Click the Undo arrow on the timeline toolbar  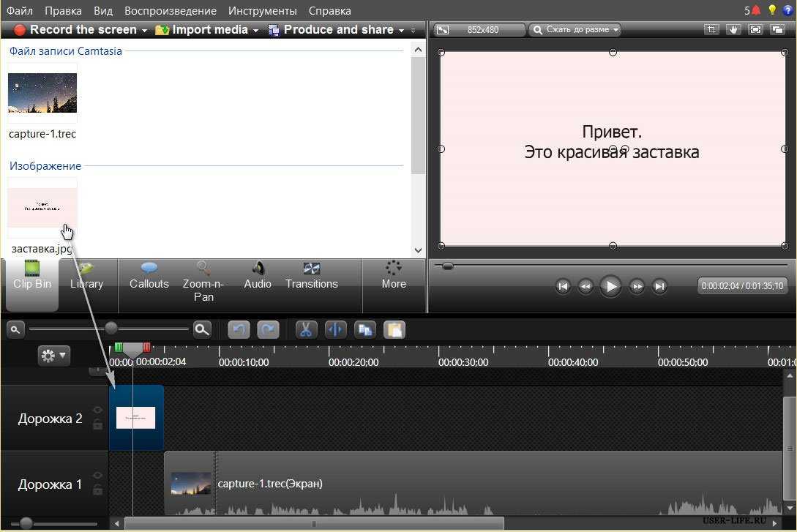[239, 329]
